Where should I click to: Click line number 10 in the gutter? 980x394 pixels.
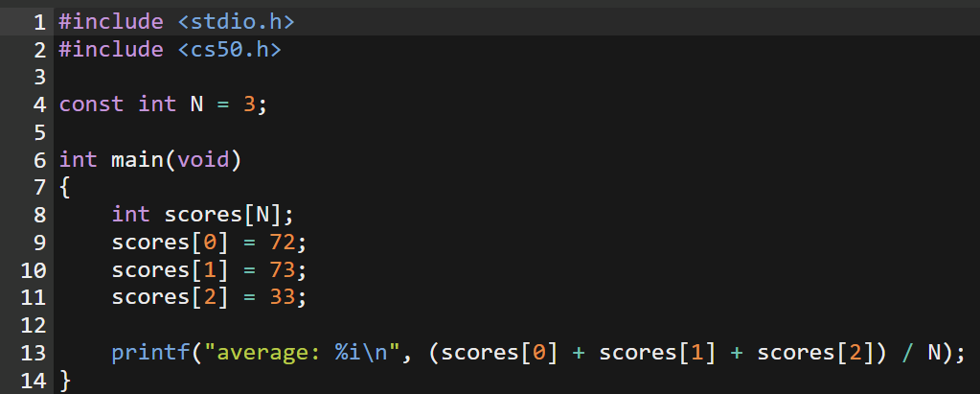(34, 270)
